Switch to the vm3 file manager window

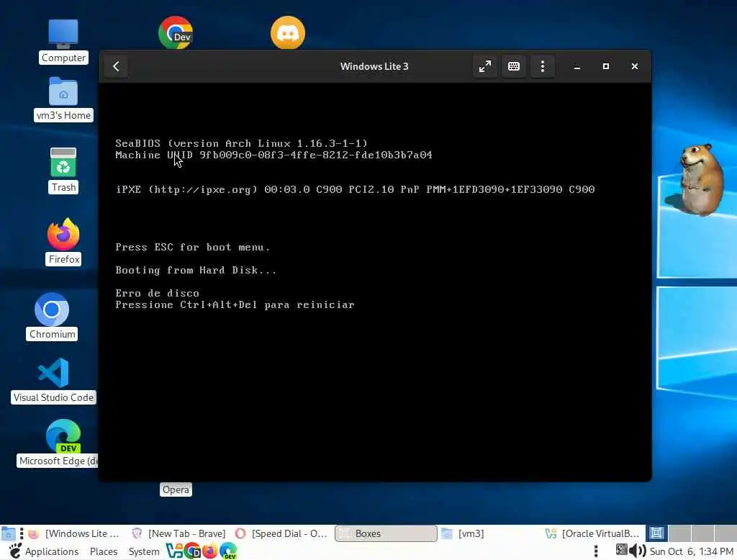489,533
